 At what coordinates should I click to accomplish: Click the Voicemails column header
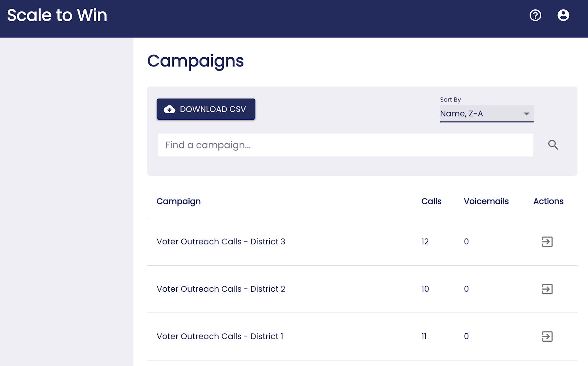click(x=486, y=201)
